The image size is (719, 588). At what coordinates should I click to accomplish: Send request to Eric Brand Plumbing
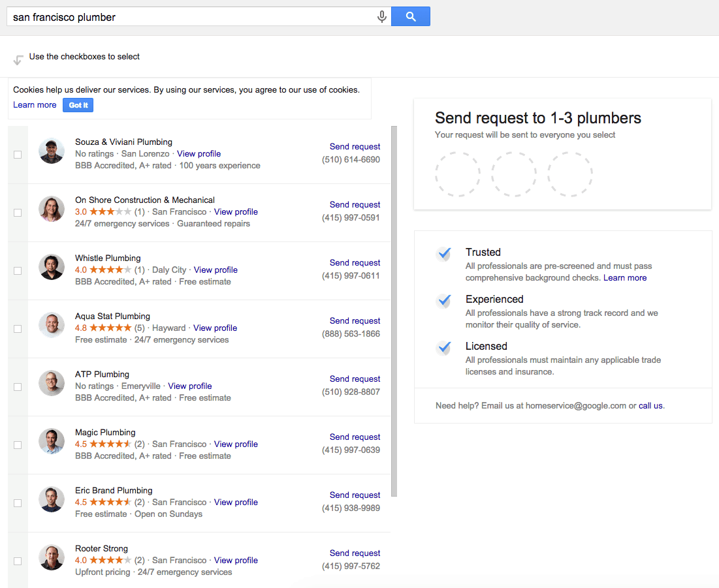pos(355,495)
